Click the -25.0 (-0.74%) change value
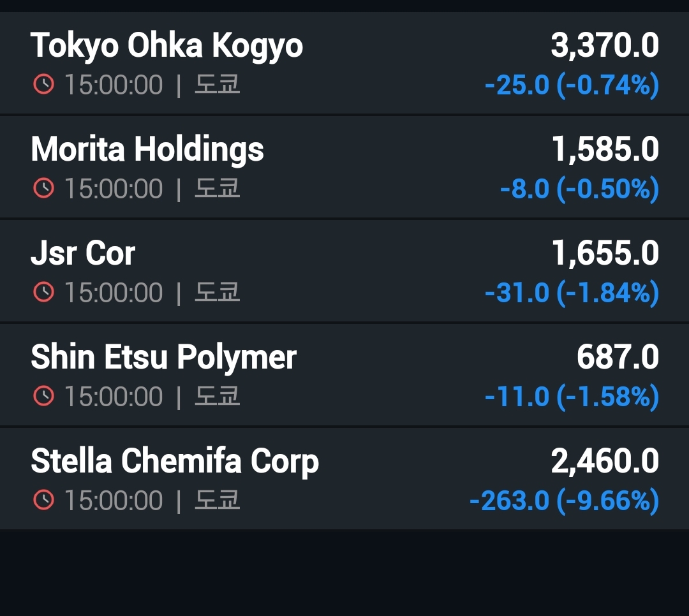This screenshot has width=689, height=616. coord(572,85)
